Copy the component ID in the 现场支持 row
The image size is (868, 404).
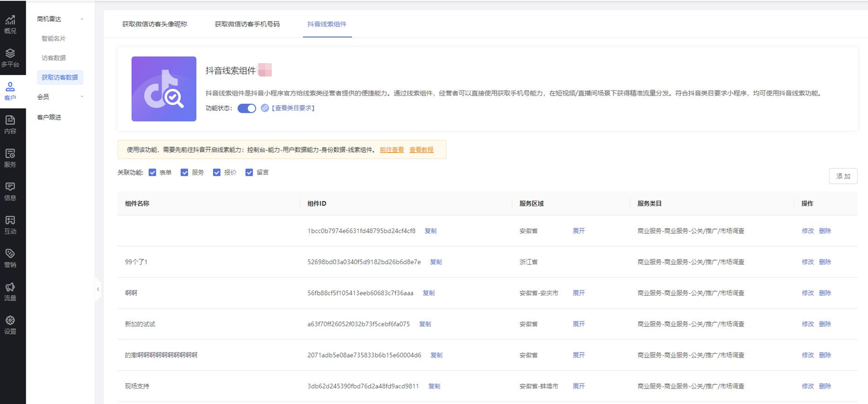434,386
